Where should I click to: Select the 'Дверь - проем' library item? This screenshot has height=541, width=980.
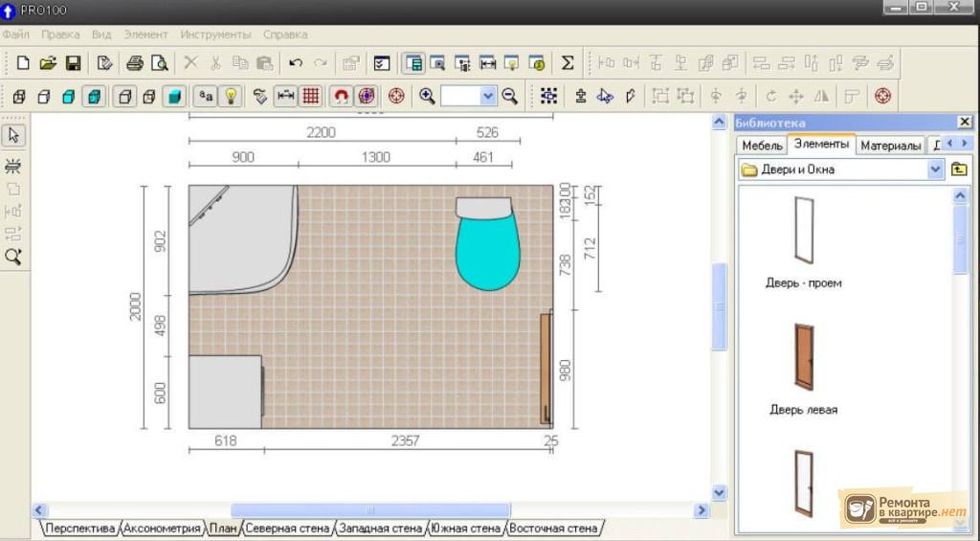[x=803, y=242]
